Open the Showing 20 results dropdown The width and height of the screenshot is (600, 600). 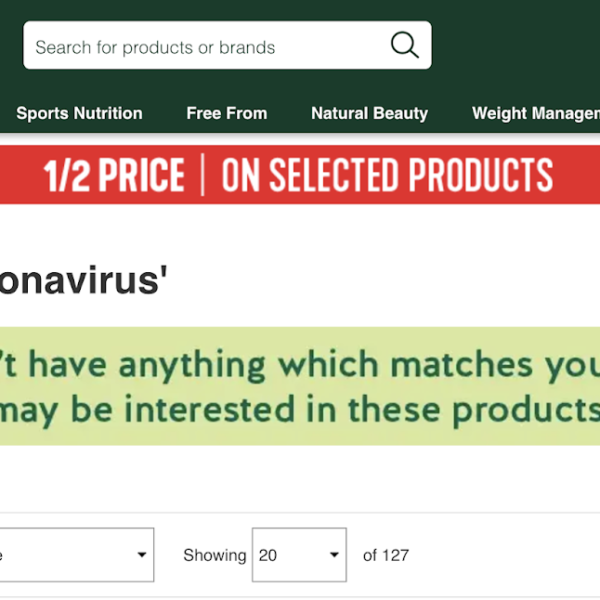pyautogui.click(x=298, y=555)
